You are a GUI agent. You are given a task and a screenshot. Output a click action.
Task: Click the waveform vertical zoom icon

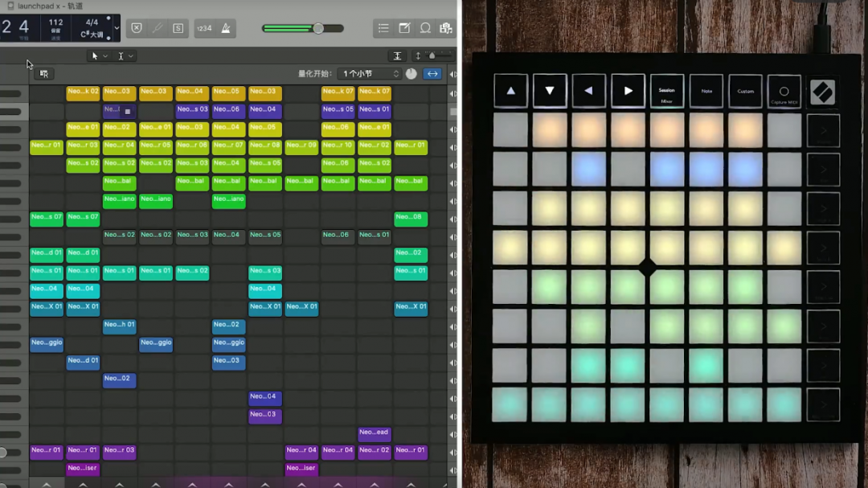(x=397, y=56)
